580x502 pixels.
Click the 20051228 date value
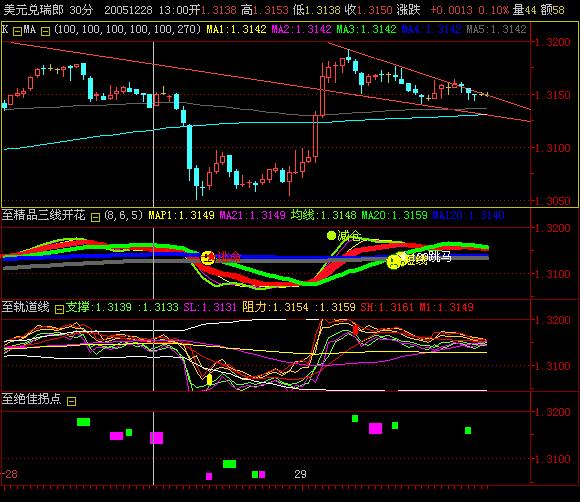tap(128, 10)
